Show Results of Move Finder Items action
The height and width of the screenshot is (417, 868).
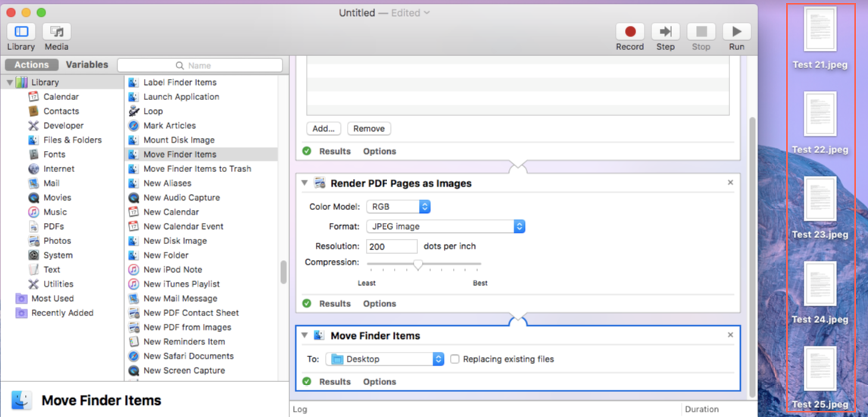[335, 381]
